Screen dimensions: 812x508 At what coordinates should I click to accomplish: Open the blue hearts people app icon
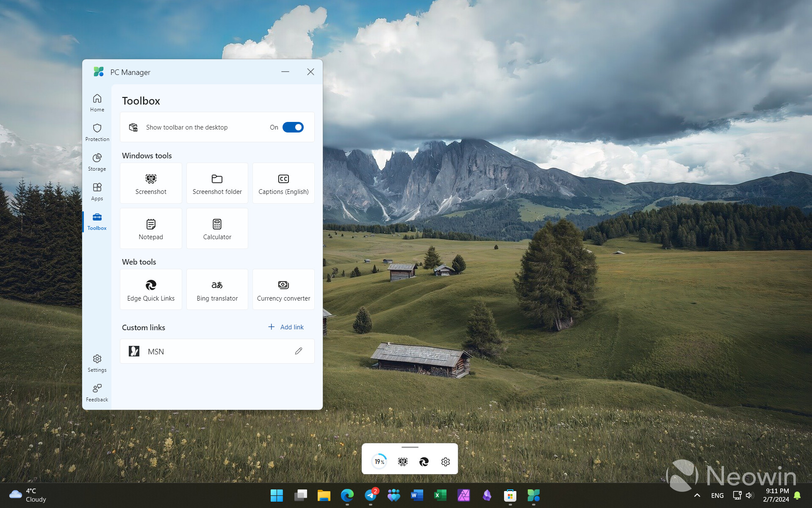click(x=394, y=495)
